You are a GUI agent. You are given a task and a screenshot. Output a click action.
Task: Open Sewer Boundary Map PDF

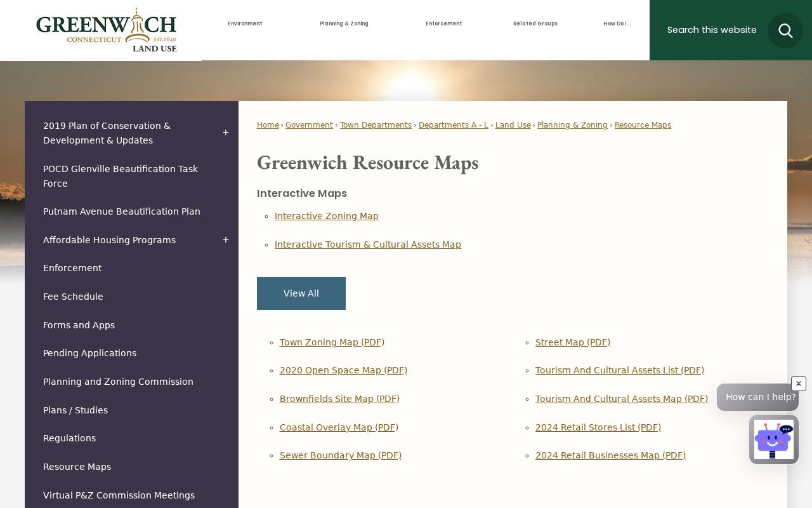[341, 455]
